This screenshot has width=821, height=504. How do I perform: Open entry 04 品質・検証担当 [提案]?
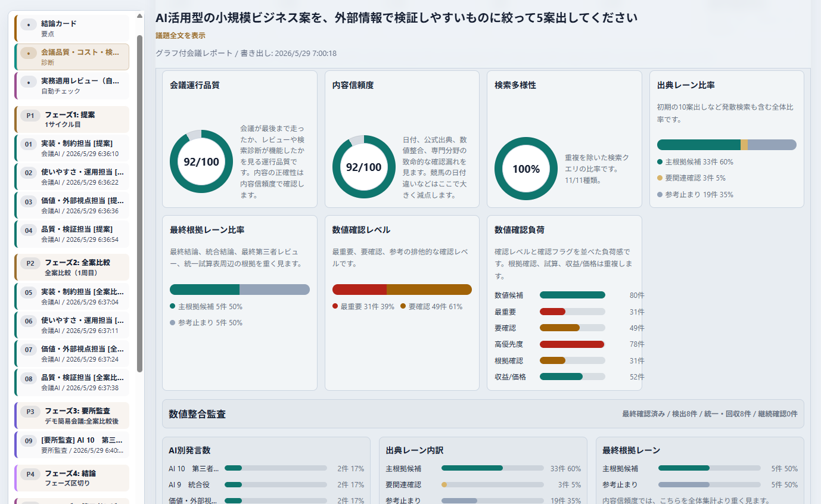click(x=72, y=234)
